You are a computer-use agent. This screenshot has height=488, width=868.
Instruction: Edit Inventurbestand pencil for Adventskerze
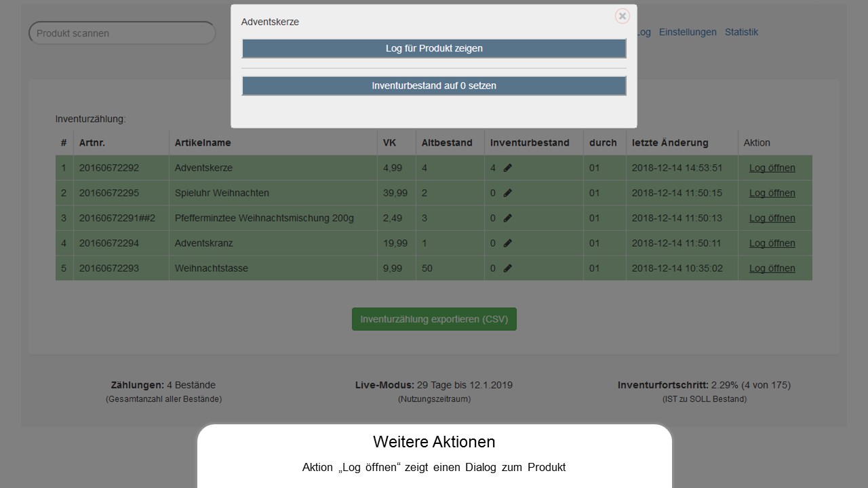point(508,168)
